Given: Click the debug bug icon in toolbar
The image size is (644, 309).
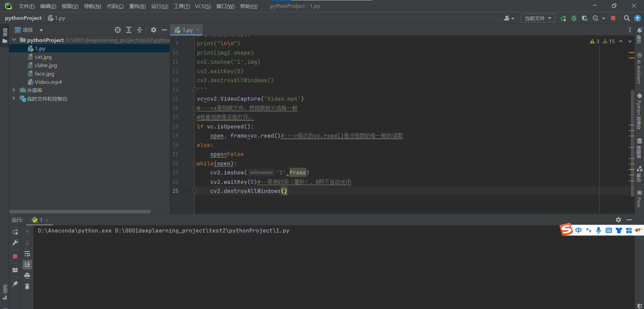Looking at the screenshot, I should (x=574, y=18).
